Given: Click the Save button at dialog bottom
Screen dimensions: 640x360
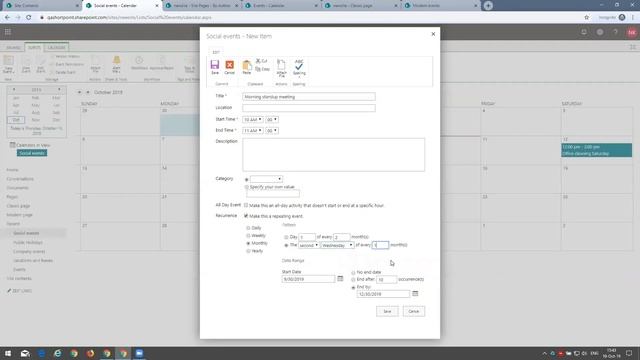Looking at the screenshot, I should (387, 311).
